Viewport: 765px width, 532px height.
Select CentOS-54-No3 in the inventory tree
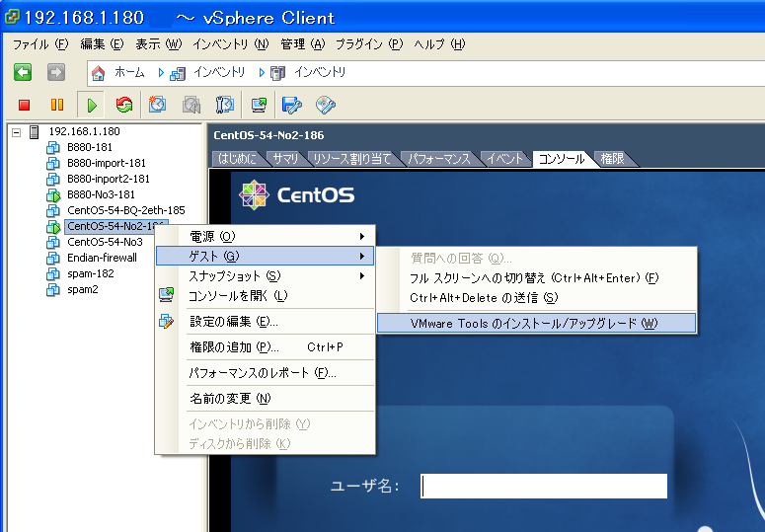105,243
